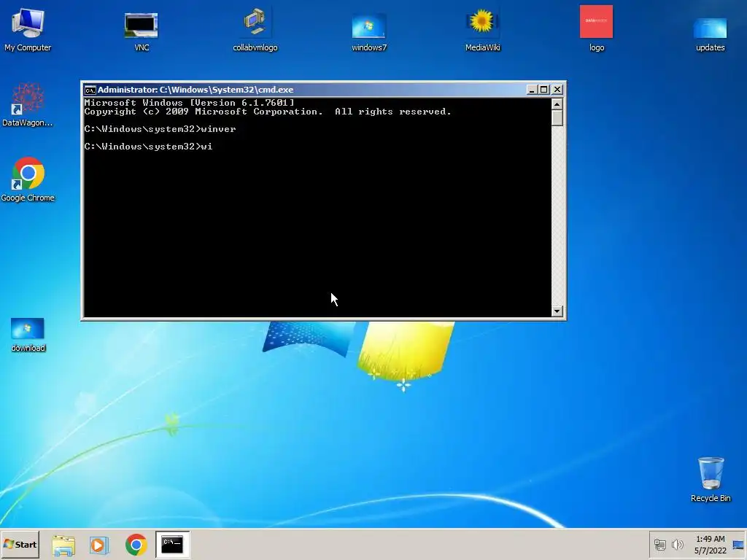The image size is (747, 560).
Task: Select the windows7 image icon
Action: pyautogui.click(x=368, y=31)
